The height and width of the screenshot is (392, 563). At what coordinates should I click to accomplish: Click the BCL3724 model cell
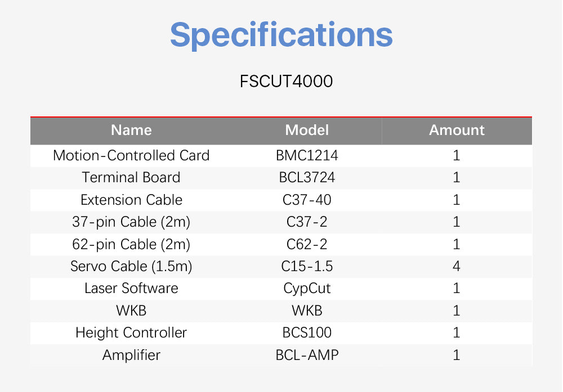click(307, 178)
